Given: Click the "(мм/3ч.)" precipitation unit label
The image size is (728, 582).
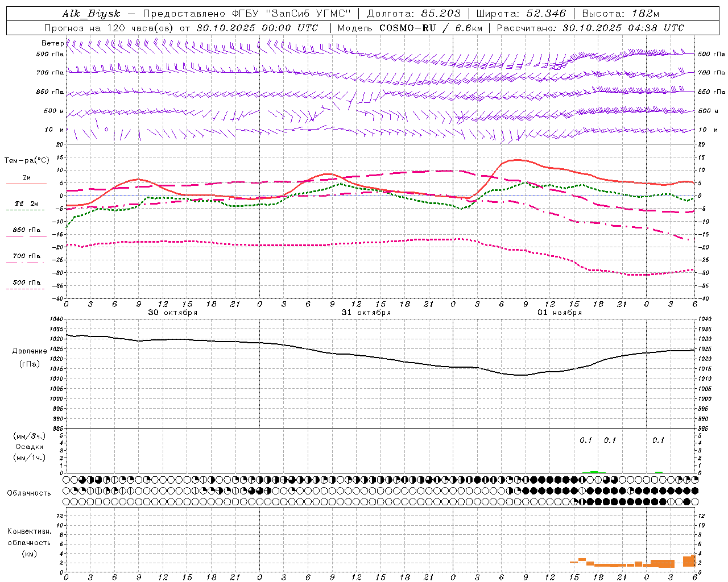Looking at the screenshot, I should (x=30, y=436).
